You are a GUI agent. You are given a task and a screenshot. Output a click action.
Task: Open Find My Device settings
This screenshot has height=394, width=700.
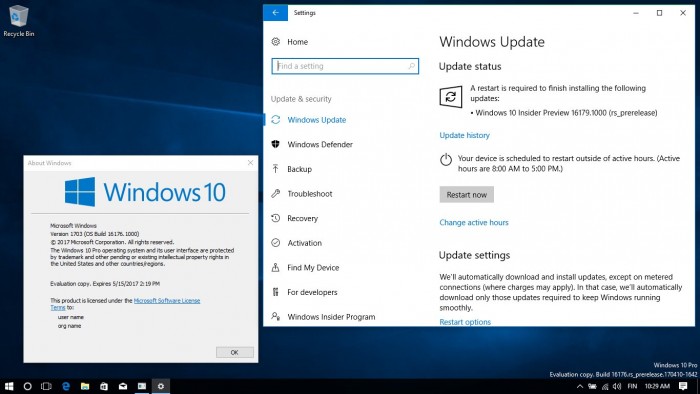click(x=313, y=267)
